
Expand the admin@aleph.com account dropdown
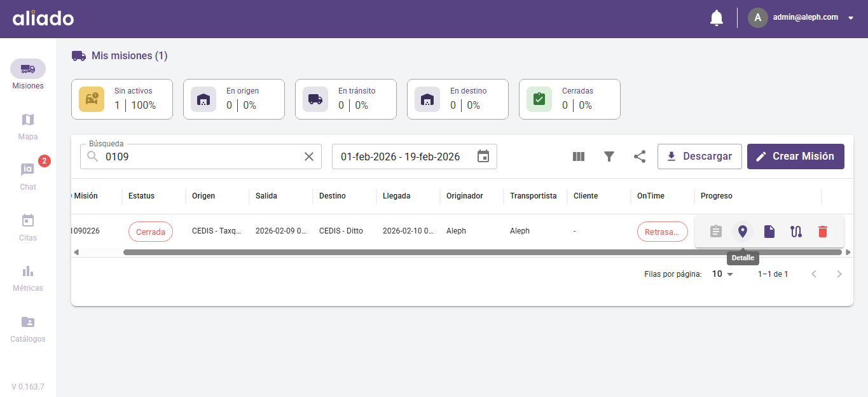[x=851, y=18]
